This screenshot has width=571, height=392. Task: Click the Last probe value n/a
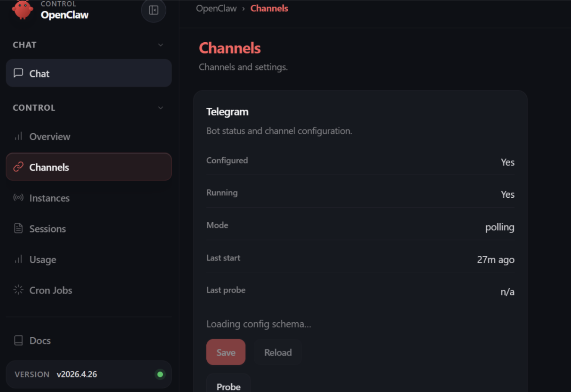tap(507, 292)
